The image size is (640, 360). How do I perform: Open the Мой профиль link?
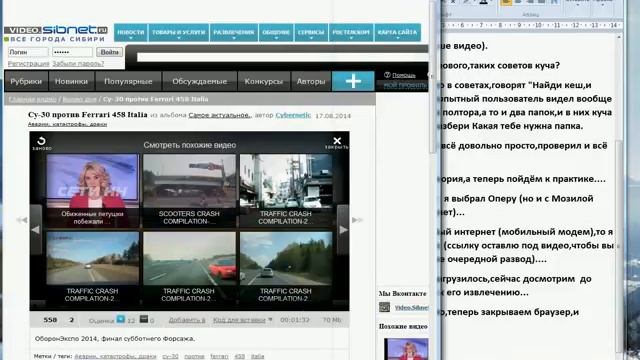point(405,85)
